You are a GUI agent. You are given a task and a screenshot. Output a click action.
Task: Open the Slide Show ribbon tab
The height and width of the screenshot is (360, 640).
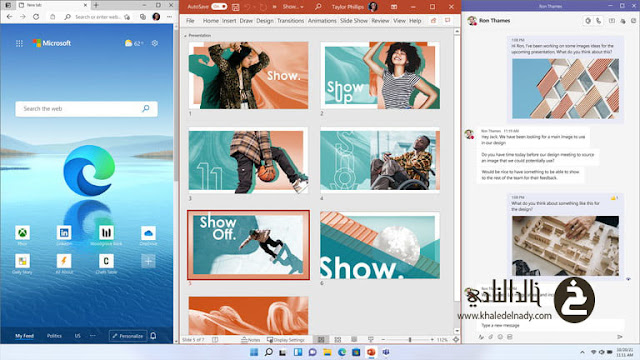pos(354,20)
